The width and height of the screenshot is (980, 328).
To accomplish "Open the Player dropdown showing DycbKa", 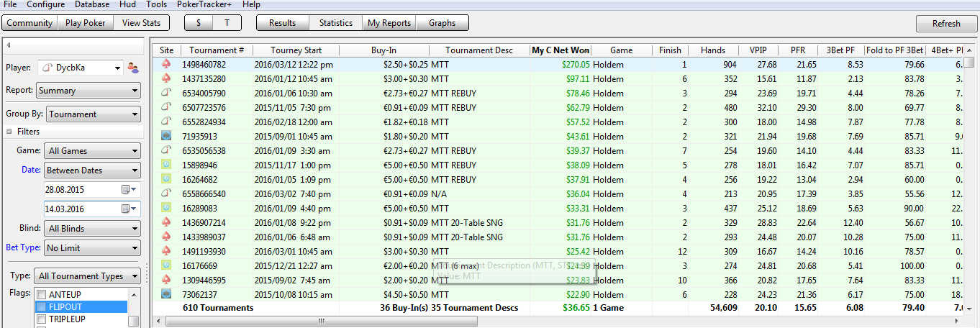I will pyautogui.click(x=80, y=68).
